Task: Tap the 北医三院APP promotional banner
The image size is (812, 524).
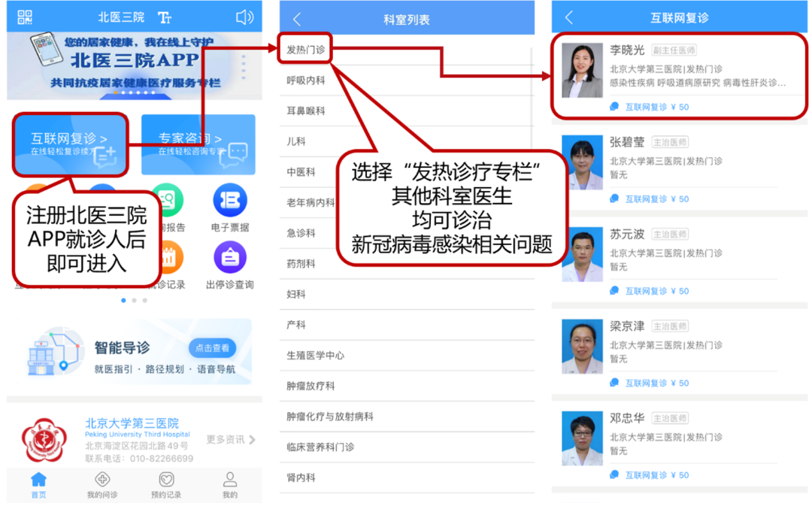Action: tap(134, 65)
